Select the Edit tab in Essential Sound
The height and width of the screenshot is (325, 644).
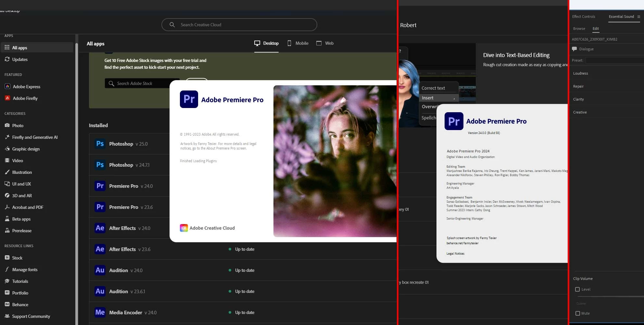[x=596, y=29]
